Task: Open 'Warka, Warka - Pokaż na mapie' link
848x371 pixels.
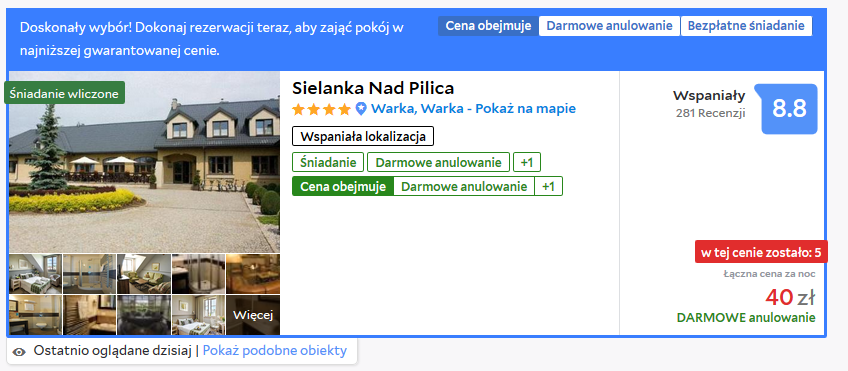Action: point(473,109)
